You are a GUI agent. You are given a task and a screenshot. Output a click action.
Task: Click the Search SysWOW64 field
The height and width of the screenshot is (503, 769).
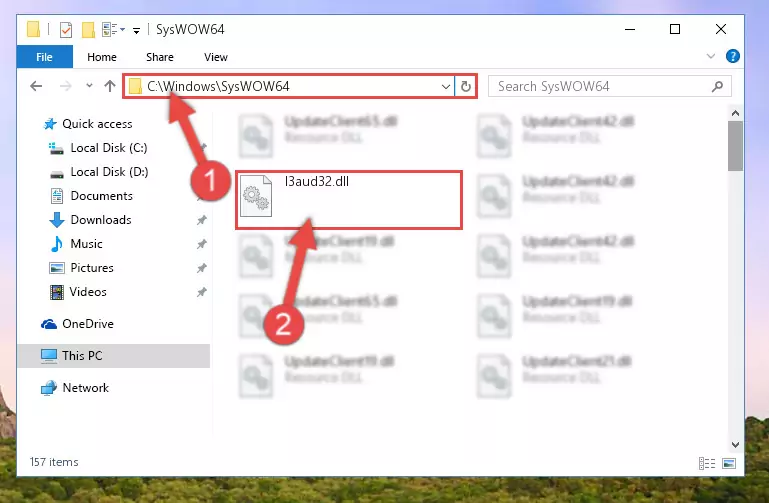pyautogui.click(x=610, y=86)
